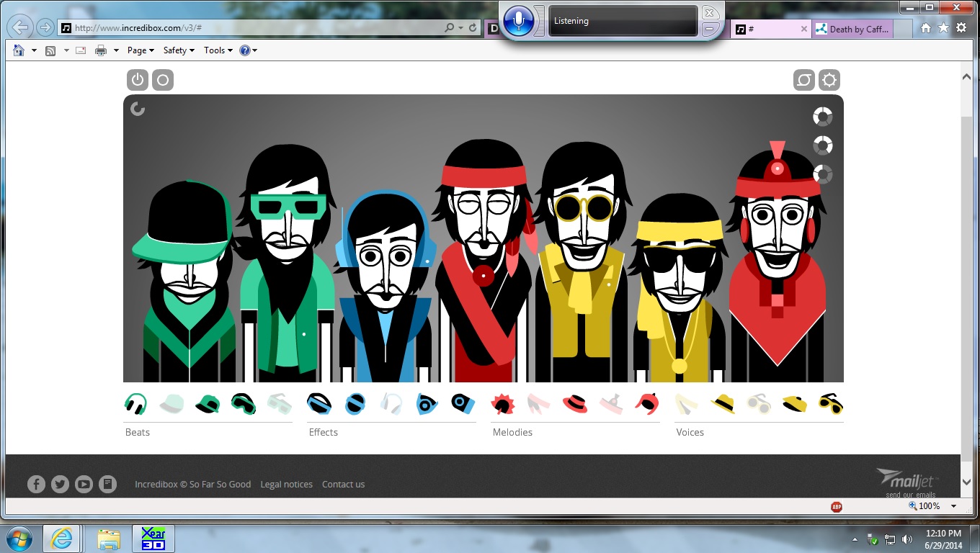
Task: Open the Page menu
Action: tap(141, 50)
